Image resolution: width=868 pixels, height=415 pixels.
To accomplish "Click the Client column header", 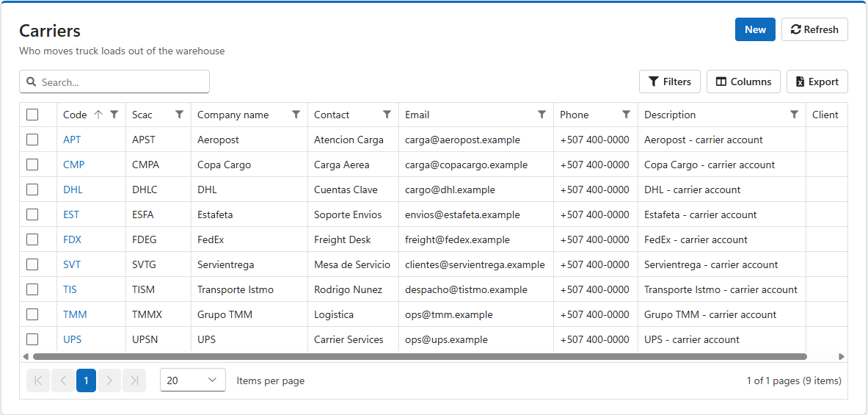I will coord(825,115).
